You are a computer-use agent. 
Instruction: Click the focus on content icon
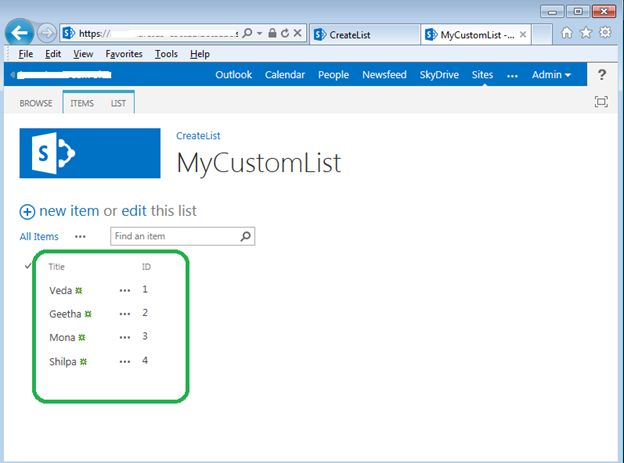tap(601, 102)
